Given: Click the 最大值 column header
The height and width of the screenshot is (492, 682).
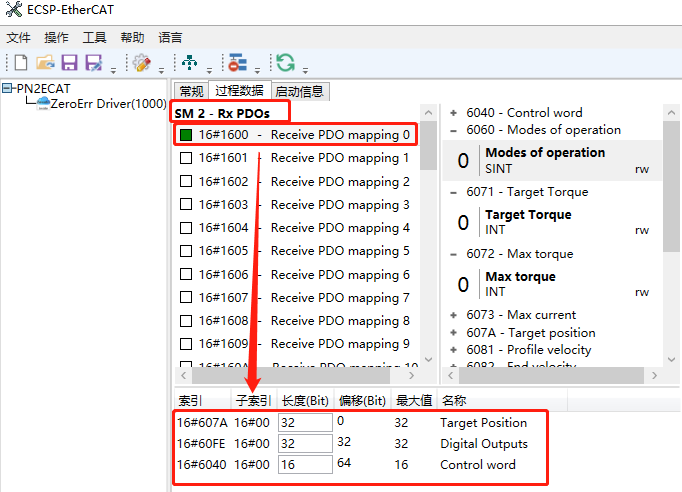Looking at the screenshot, I should coord(414,400).
